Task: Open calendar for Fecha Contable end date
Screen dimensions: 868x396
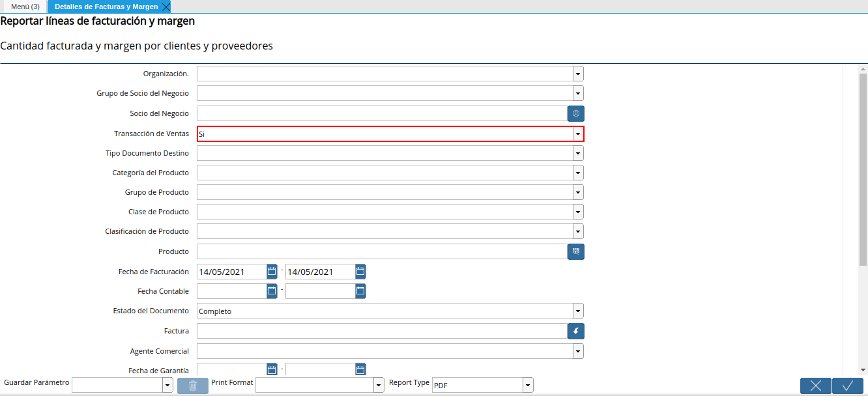Action: click(x=360, y=291)
